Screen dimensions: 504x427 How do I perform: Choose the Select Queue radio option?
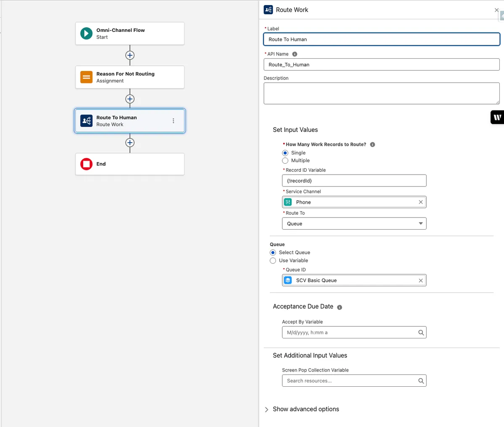273,252
